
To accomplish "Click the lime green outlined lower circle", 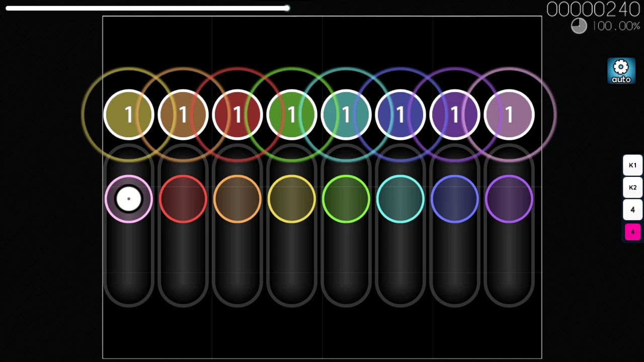I will (346, 199).
